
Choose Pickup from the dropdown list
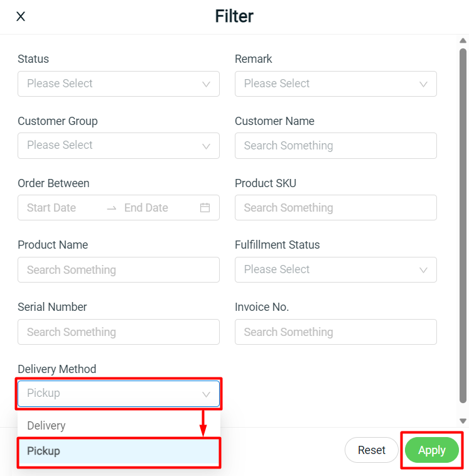coord(119,452)
